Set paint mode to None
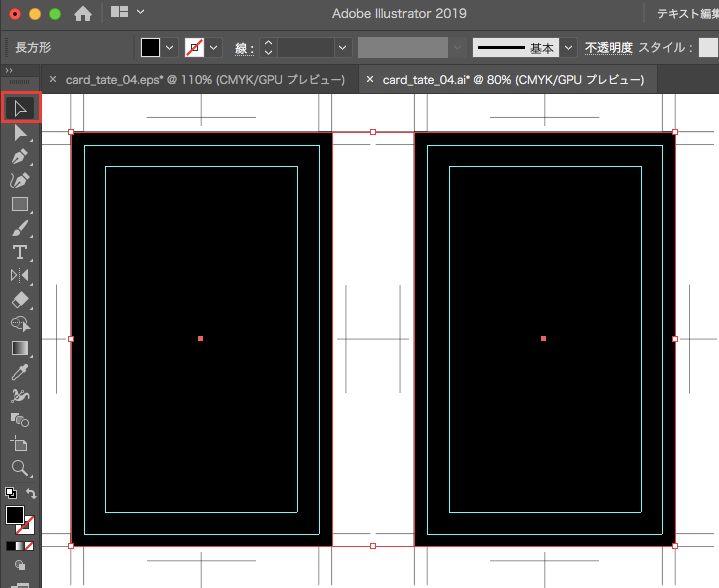The image size is (719, 588). (x=30, y=546)
